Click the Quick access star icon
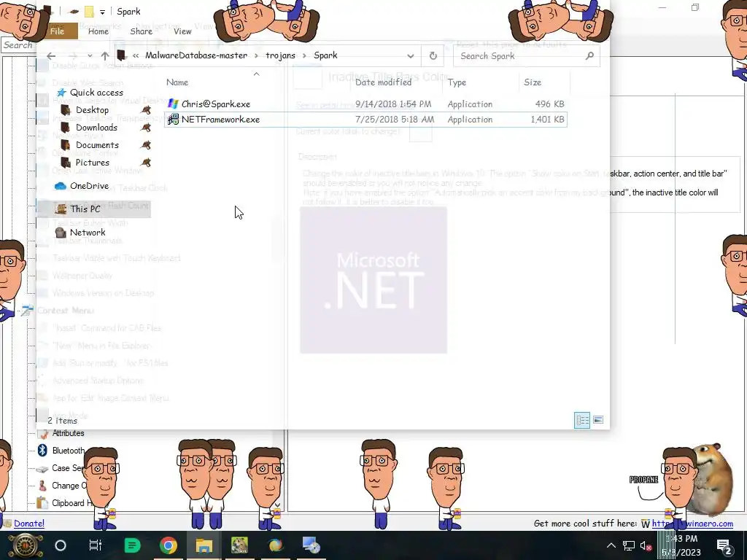The width and height of the screenshot is (747, 560). click(x=61, y=93)
